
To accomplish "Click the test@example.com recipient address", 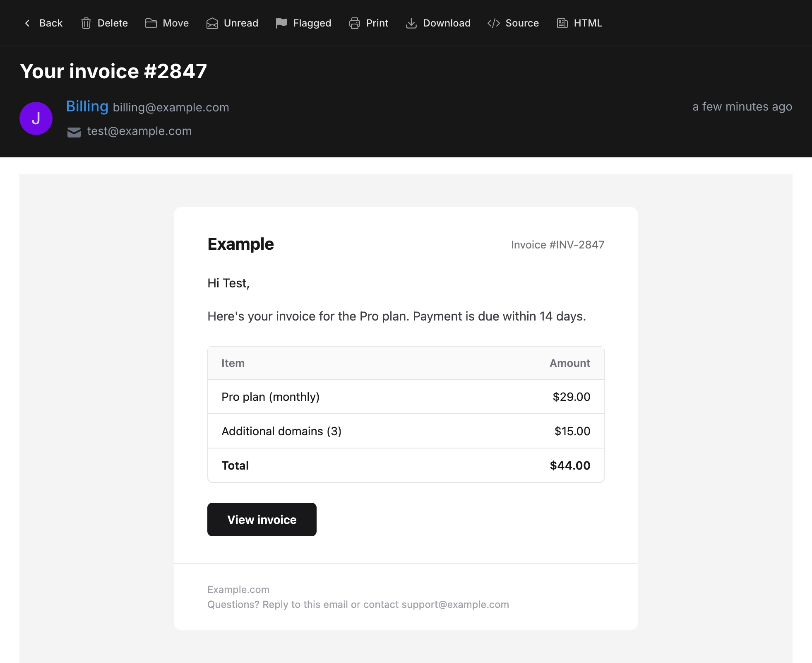I will click(139, 131).
